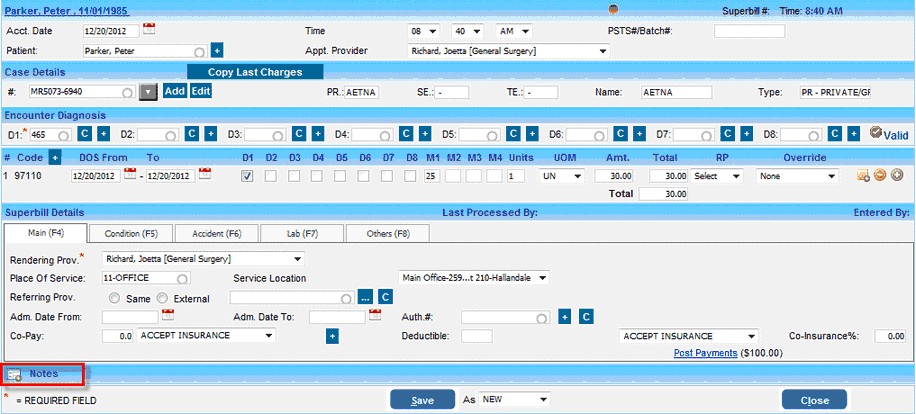Select the External referring provider radio
Viewport: 916px width, 414px height.
coord(161,297)
